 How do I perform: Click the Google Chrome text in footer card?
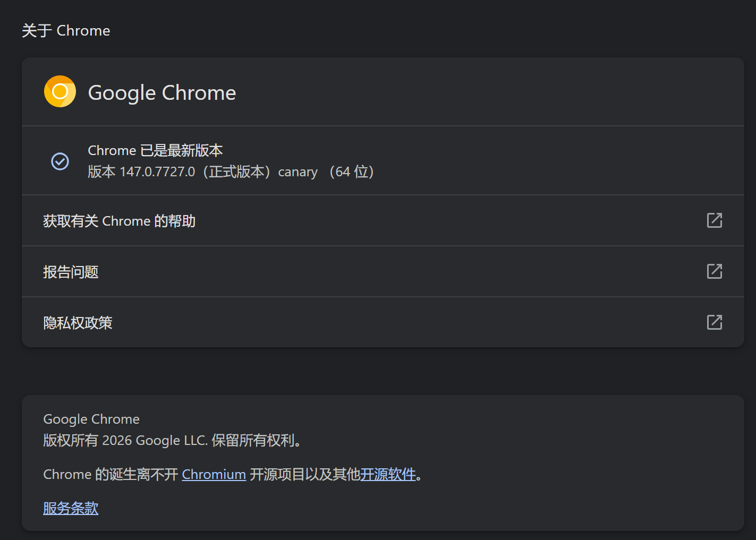[x=91, y=419]
